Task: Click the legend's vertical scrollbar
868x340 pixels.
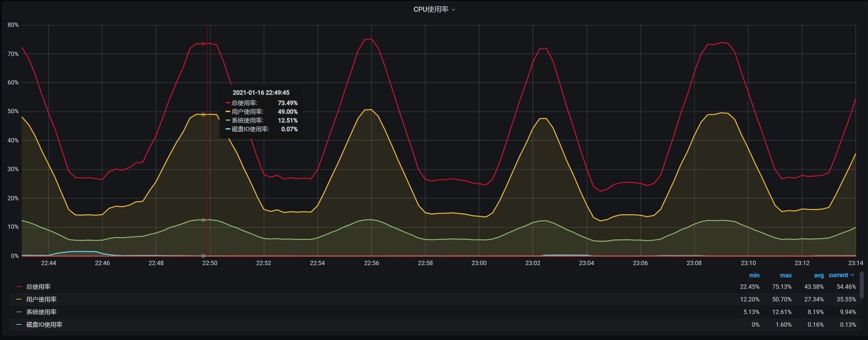Action: [x=862, y=285]
